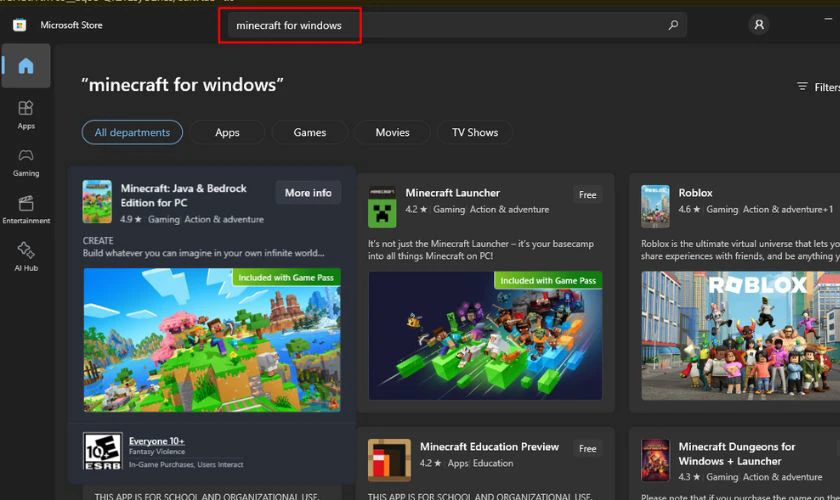Click the Minecraft Java & Bedrock app icon
The image size is (840, 500).
97,202
